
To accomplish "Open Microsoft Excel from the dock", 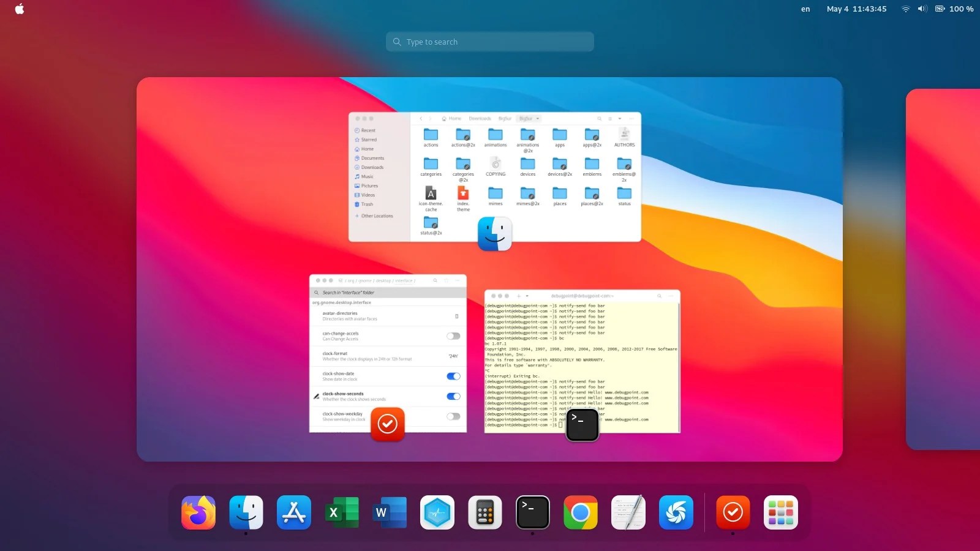I will tap(341, 512).
